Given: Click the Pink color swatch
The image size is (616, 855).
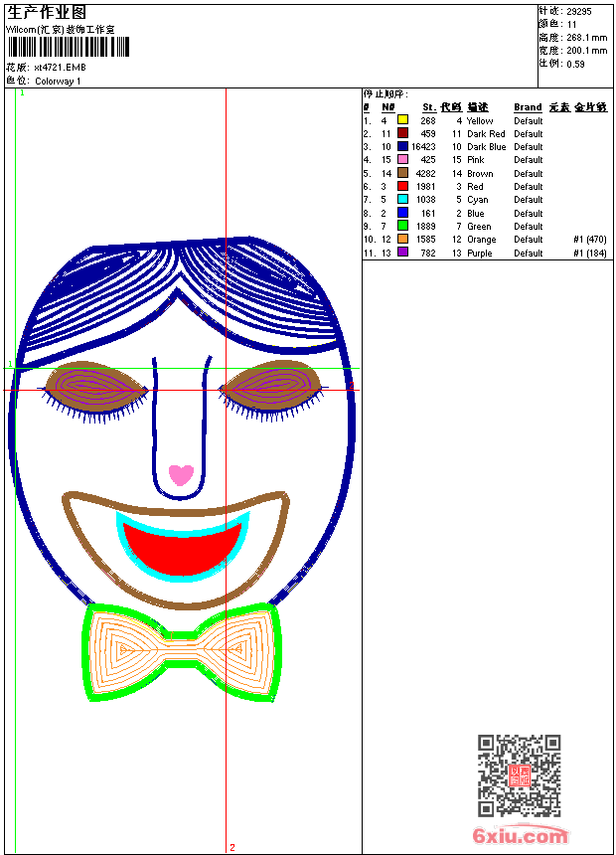Looking at the screenshot, I should coord(402,159).
